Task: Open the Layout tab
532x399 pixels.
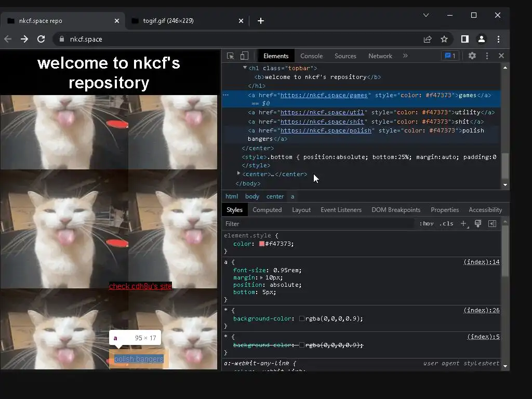Action: tap(301, 210)
